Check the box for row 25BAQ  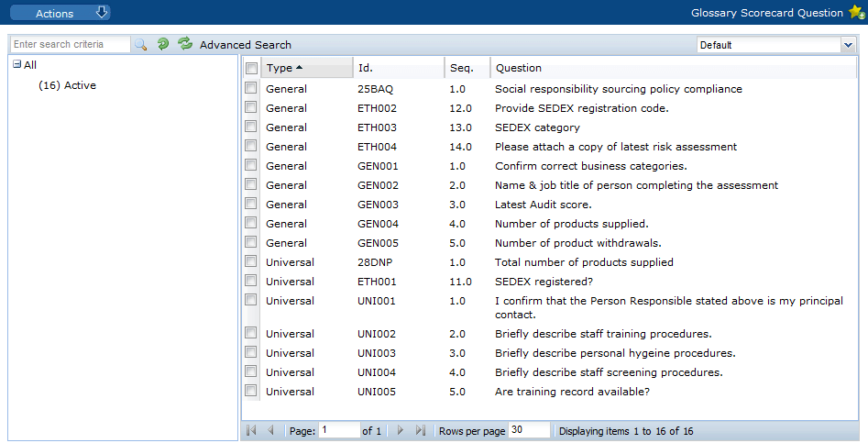click(x=251, y=87)
